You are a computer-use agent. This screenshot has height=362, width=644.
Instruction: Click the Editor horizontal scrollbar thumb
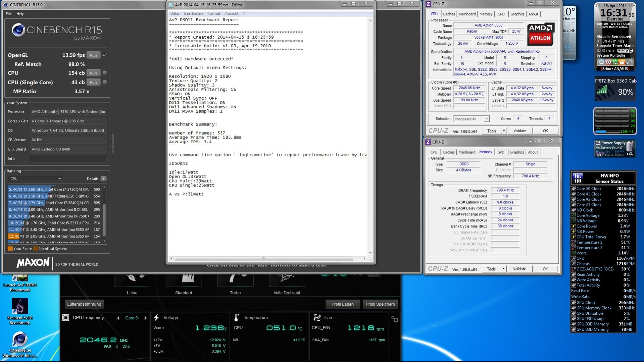point(264,259)
